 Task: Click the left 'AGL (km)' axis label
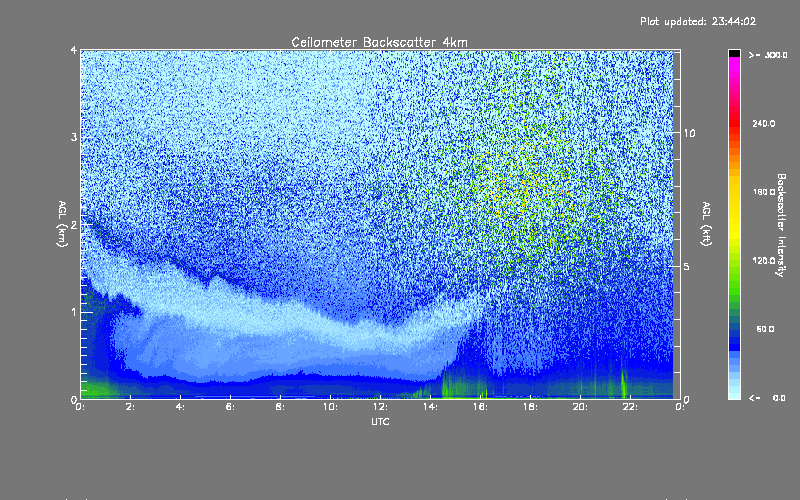click(x=62, y=224)
